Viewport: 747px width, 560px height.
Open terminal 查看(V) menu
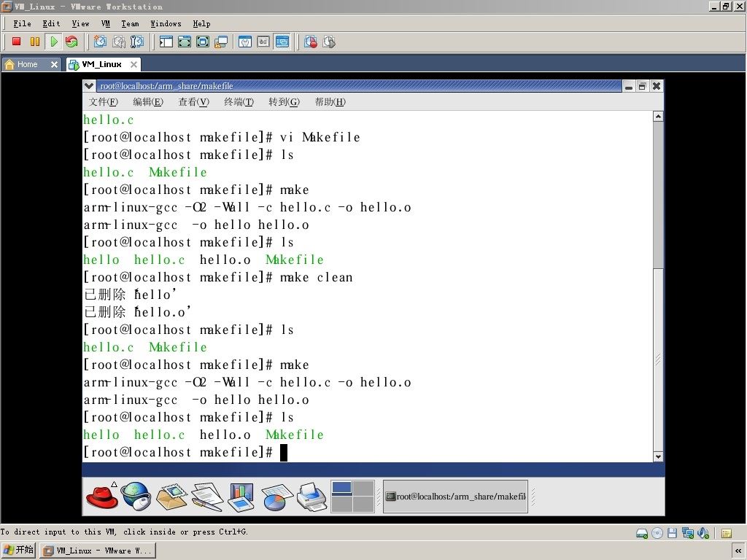(x=194, y=102)
